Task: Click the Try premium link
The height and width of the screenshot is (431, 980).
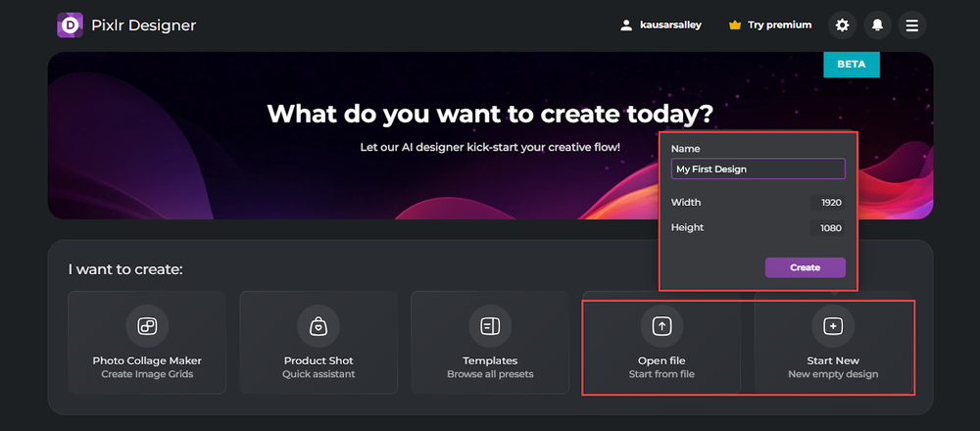Action: [x=779, y=25]
